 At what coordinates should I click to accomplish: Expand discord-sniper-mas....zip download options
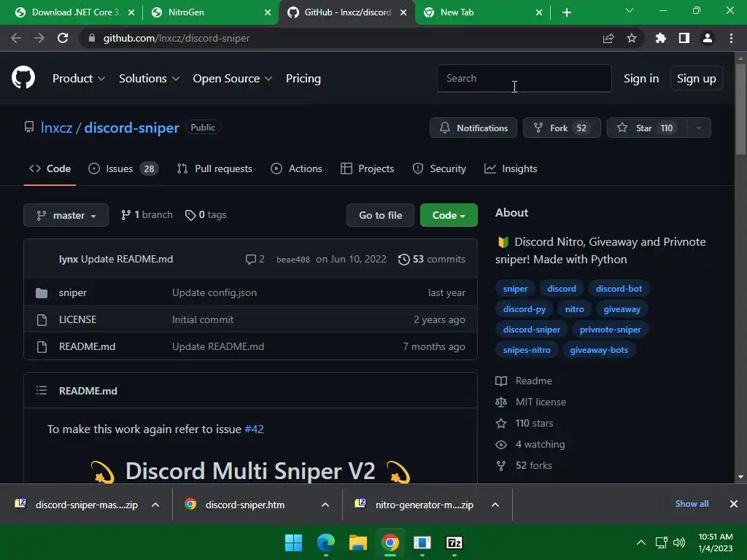click(155, 505)
